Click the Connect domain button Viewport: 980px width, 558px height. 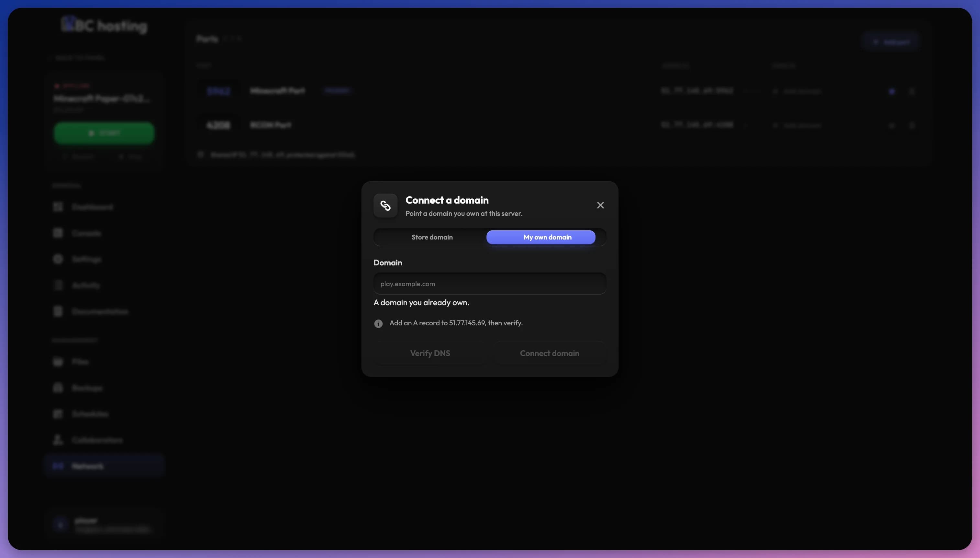click(549, 353)
